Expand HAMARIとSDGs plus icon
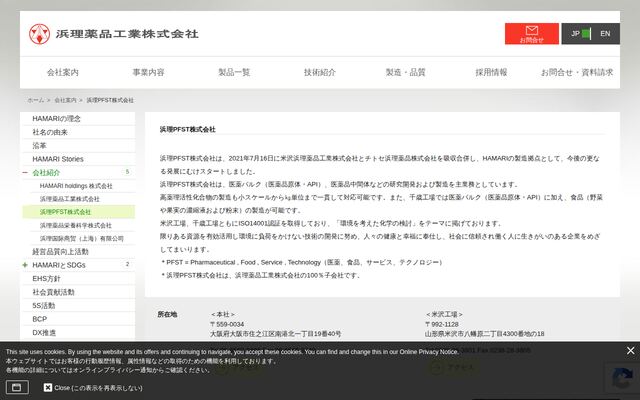This screenshot has height=400, width=640. pos(25,265)
